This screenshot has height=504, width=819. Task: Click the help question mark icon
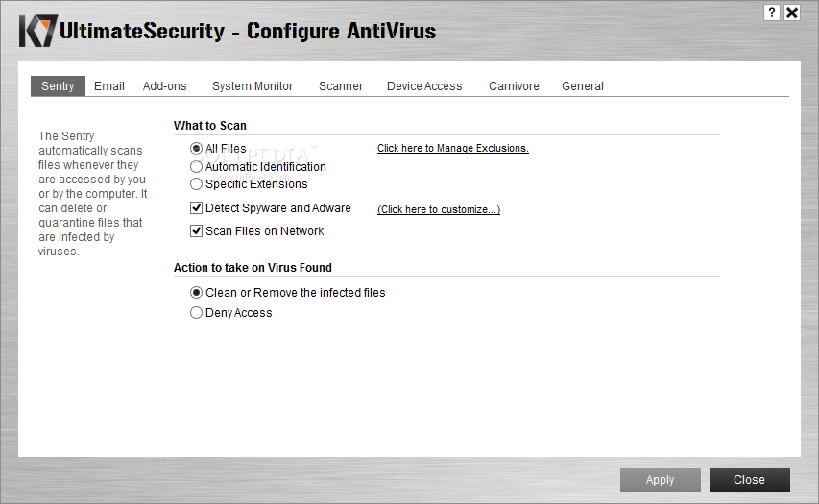point(771,12)
